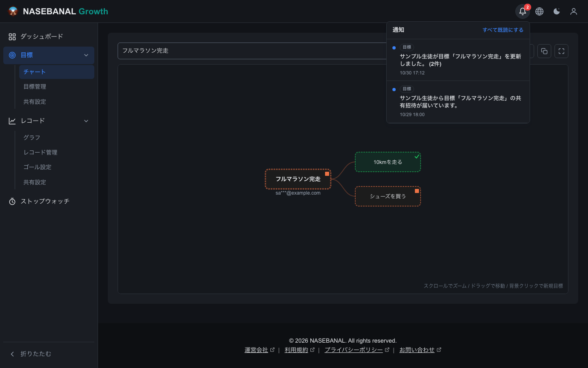Collapse sidebar with 折りたたむ
The height and width of the screenshot is (368, 588).
[49, 354]
